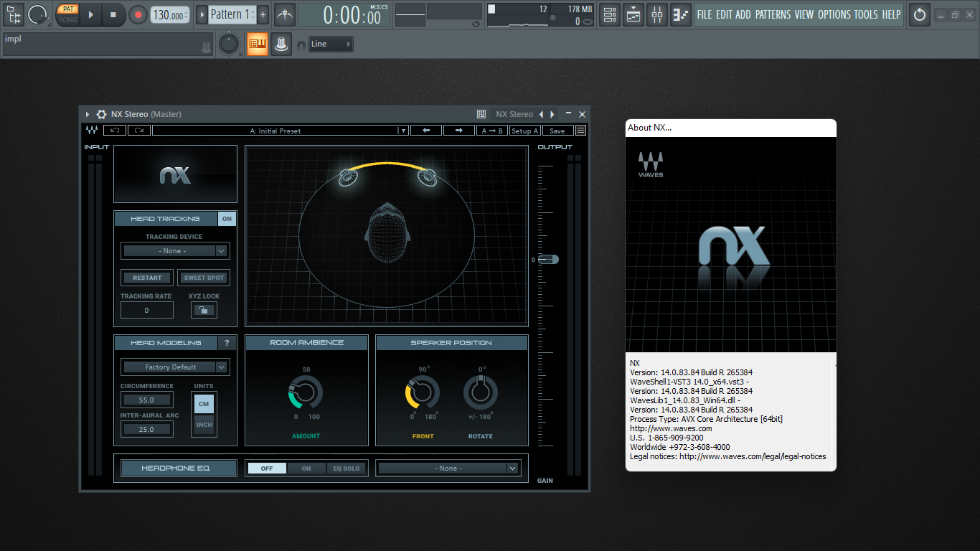Click the metronome knob icon at top left

click(x=37, y=14)
